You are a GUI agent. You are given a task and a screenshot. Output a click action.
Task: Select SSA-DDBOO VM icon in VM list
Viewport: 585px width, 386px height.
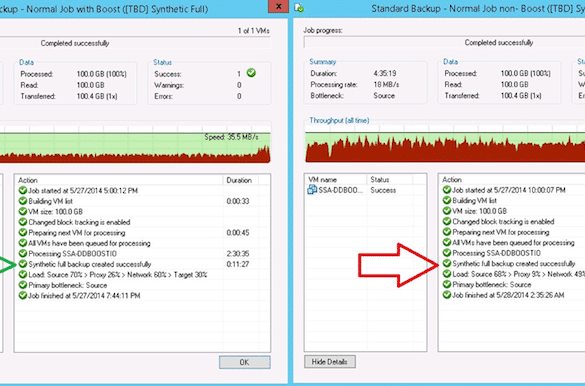pos(312,190)
